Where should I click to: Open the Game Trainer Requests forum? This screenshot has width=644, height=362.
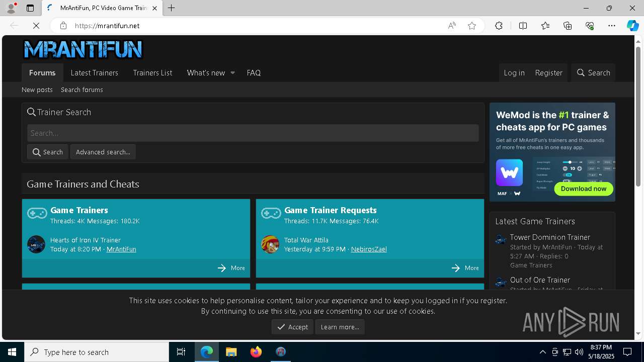(x=330, y=210)
